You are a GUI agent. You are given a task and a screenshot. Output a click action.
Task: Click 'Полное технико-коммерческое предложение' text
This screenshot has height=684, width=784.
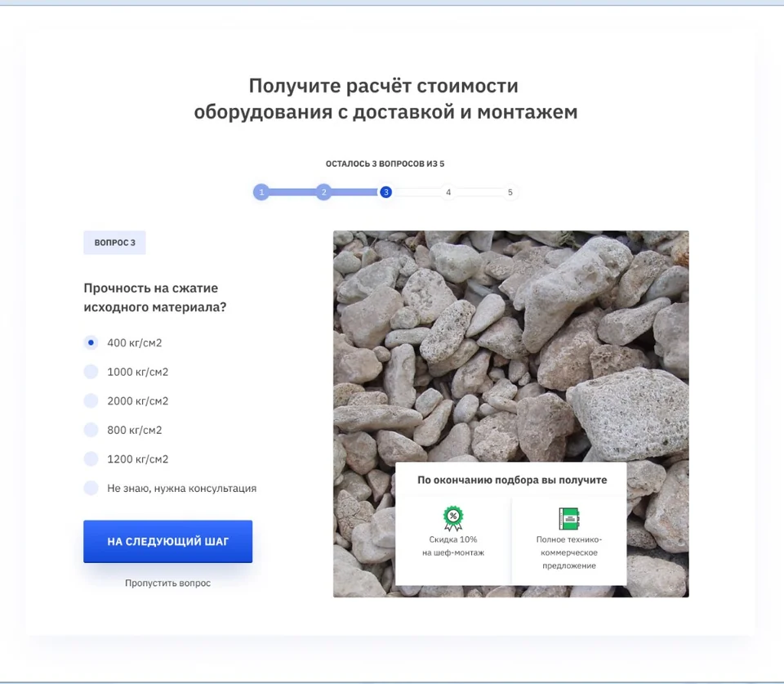(x=569, y=552)
